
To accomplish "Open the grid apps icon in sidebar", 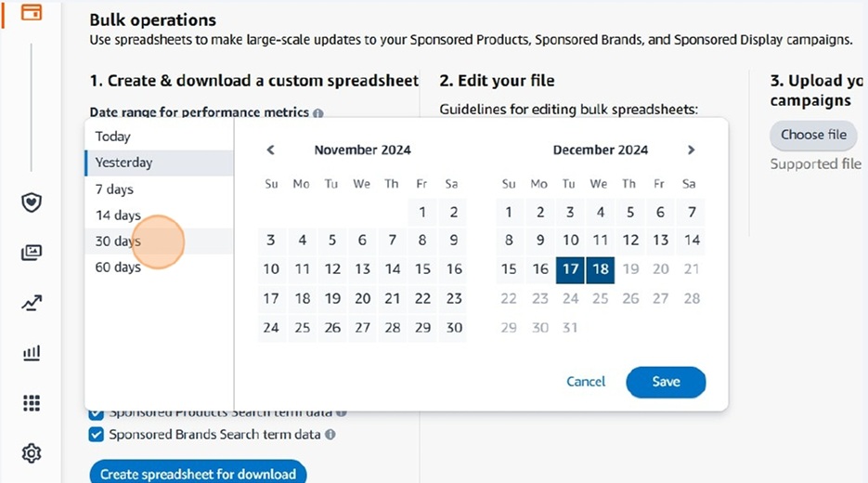I will 32,403.
